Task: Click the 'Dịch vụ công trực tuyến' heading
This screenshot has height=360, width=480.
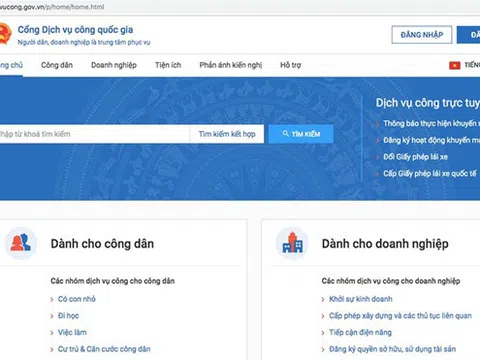Action: click(x=428, y=103)
